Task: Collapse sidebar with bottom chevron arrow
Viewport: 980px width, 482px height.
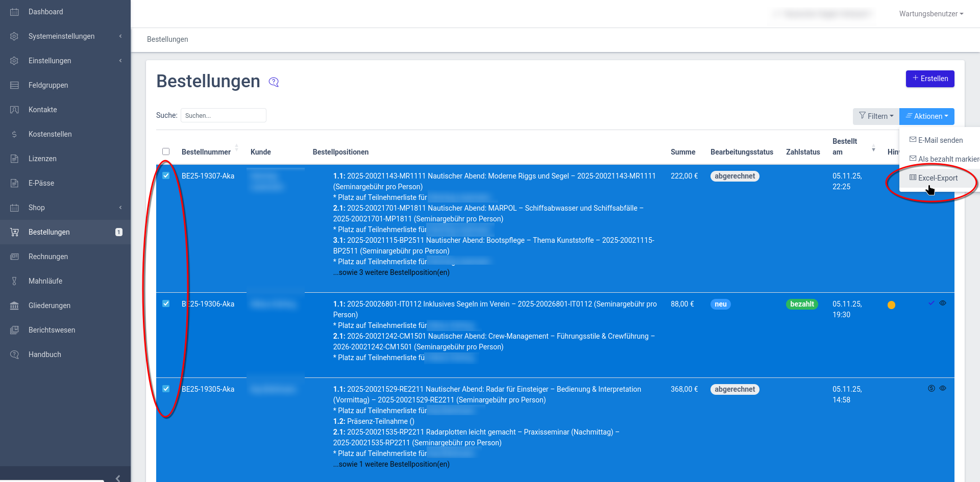Action: (118, 478)
